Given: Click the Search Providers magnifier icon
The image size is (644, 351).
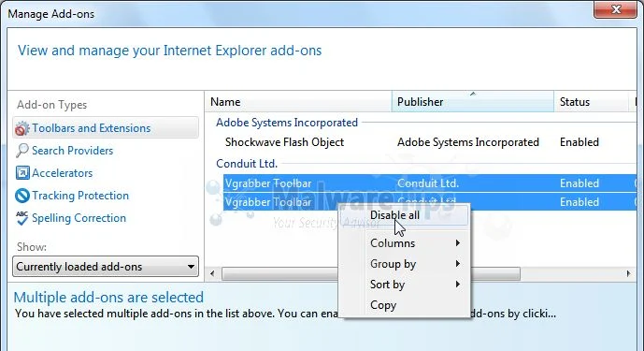Looking at the screenshot, I should pos(22,151).
